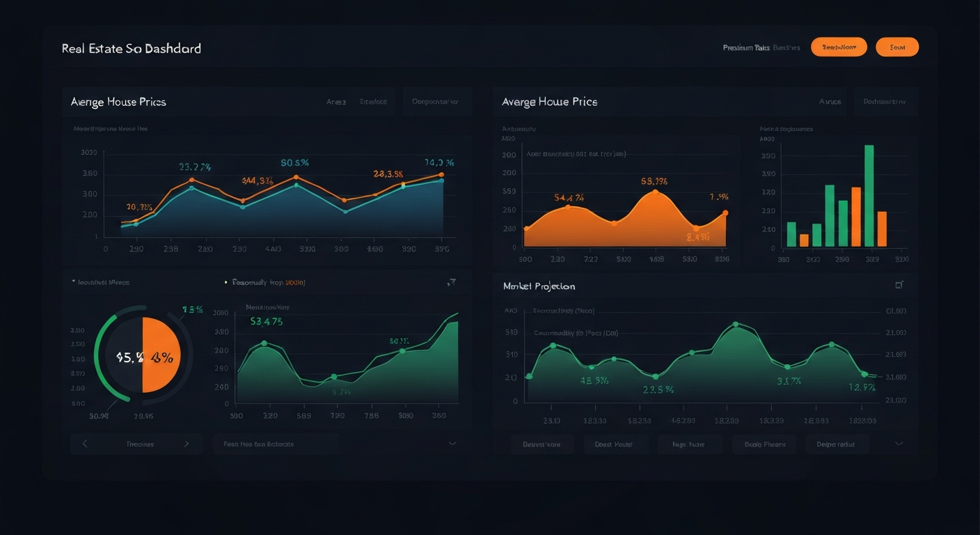The image size is (980, 535).
Task: Click the "2 2.5 %" label in Market Projection
Action: pyautogui.click(x=658, y=390)
